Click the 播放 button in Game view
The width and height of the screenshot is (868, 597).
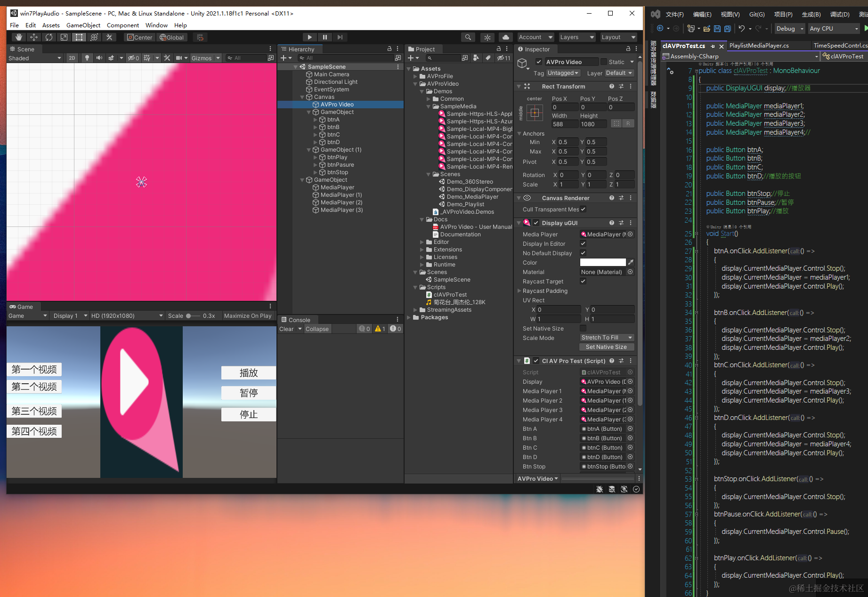[x=249, y=373]
